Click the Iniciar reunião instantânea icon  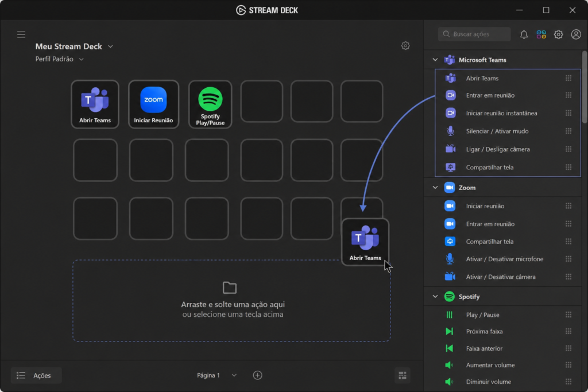click(450, 113)
